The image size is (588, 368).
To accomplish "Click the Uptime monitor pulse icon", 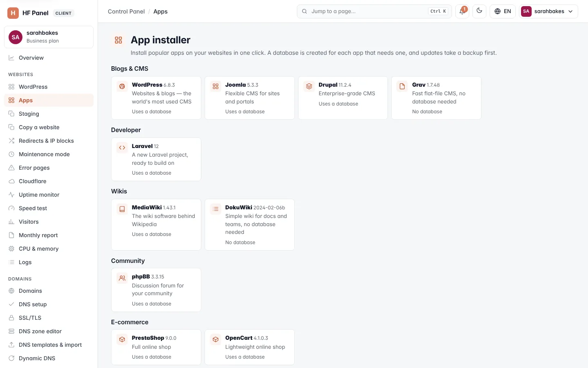I will pyautogui.click(x=11, y=195).
